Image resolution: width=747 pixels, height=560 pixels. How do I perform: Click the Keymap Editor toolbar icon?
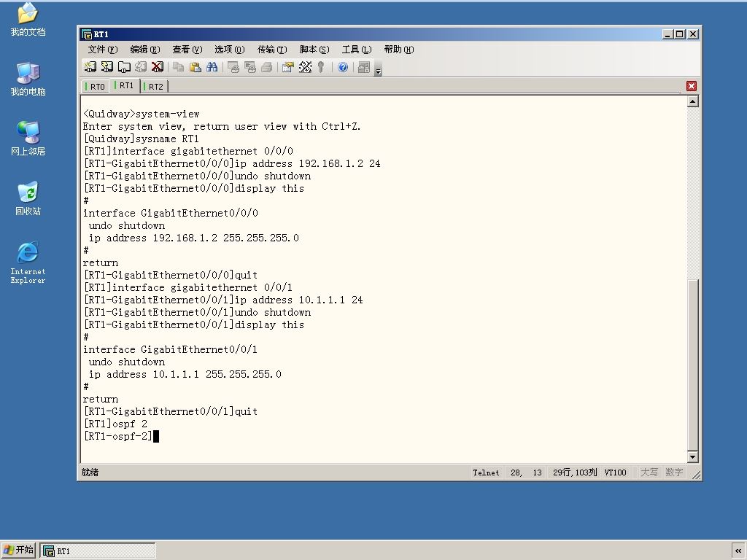click(305, 67)
